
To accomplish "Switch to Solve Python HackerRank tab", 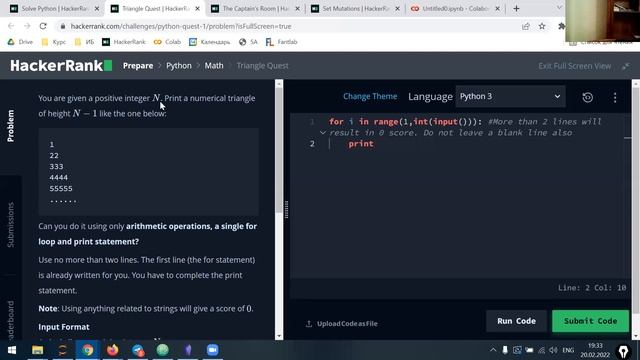I will [x=54, y=9].
